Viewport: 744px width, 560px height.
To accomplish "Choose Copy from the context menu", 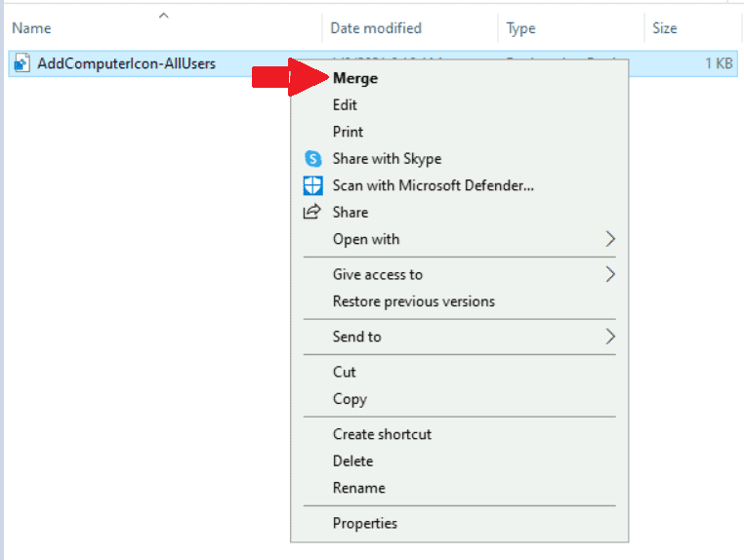I will [350, 399].
